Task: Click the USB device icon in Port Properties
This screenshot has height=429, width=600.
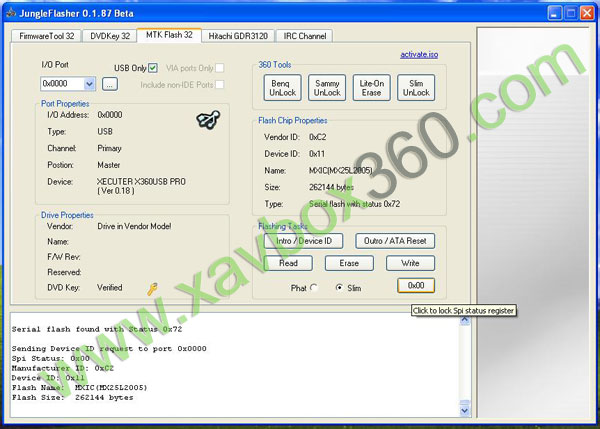Action: click(x=208, y=120)
